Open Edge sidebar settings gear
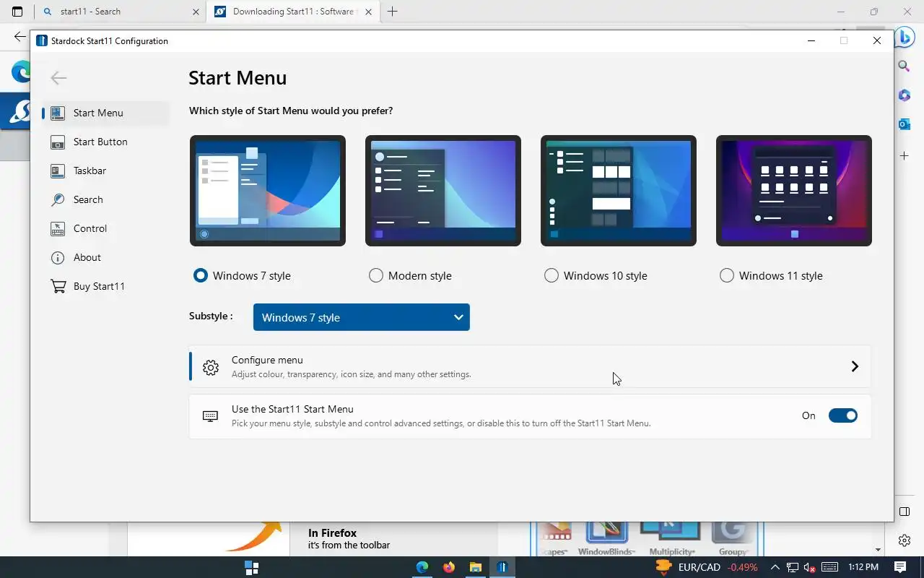Viewport: 924px width, 578px height. tap(905, 540)
